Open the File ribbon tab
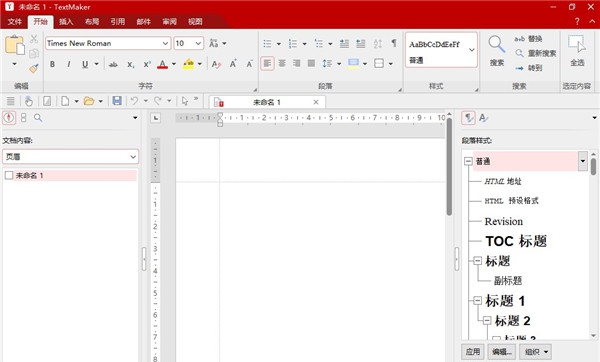The width and height of the screenshot is (600, 362). (x=15, y=21)
